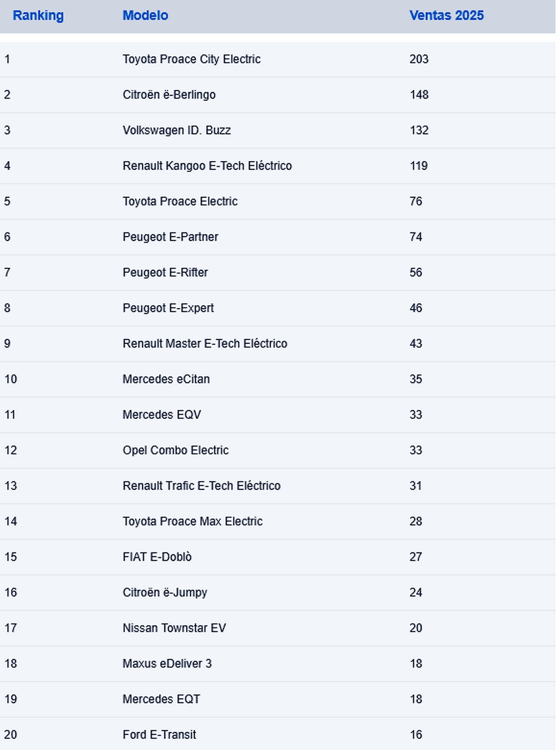The height and width of the screenshot is (750, 560).
Task: Select Renault Trafic E-Tech Eléctrico row
Action: 278,486
